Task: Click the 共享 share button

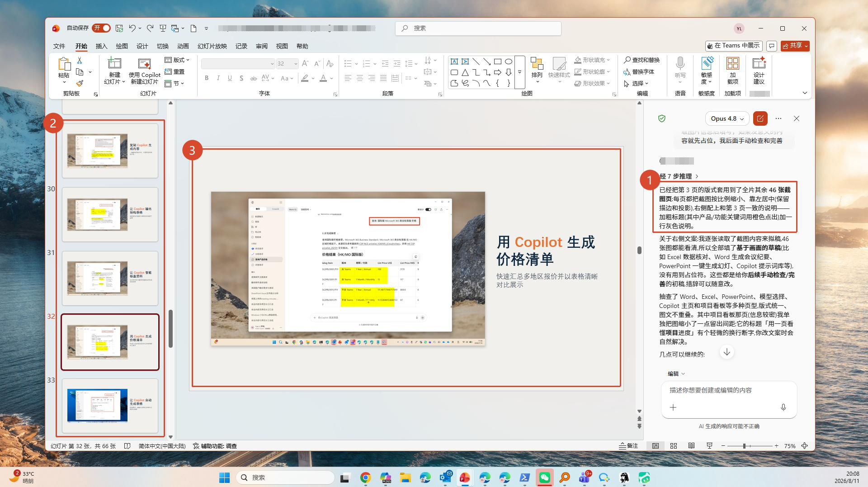Action: point(795,46)
